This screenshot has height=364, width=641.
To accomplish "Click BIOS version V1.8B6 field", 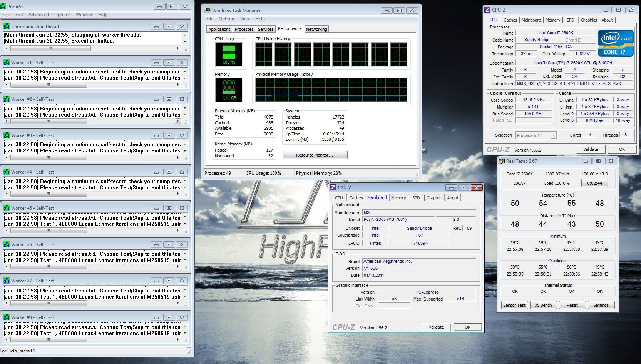I will click(420, 268).
